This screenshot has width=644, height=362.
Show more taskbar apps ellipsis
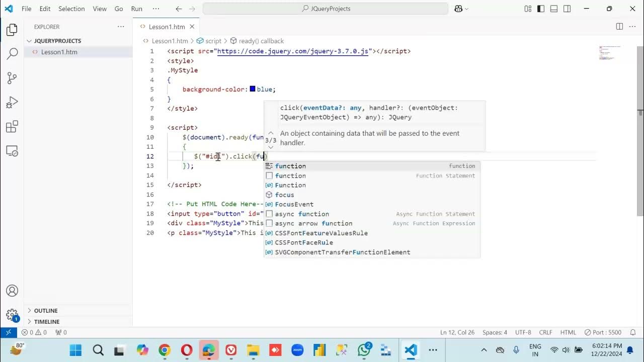(433, 350)
